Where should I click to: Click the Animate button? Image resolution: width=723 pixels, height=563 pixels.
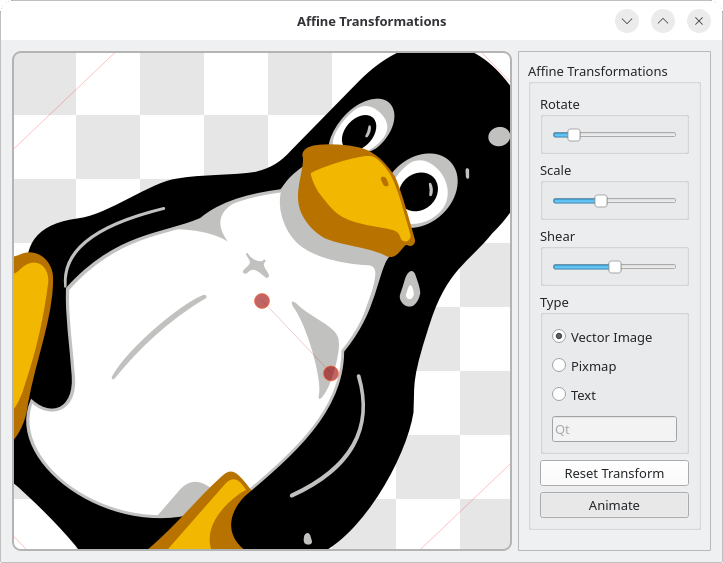tap(614, 505)
